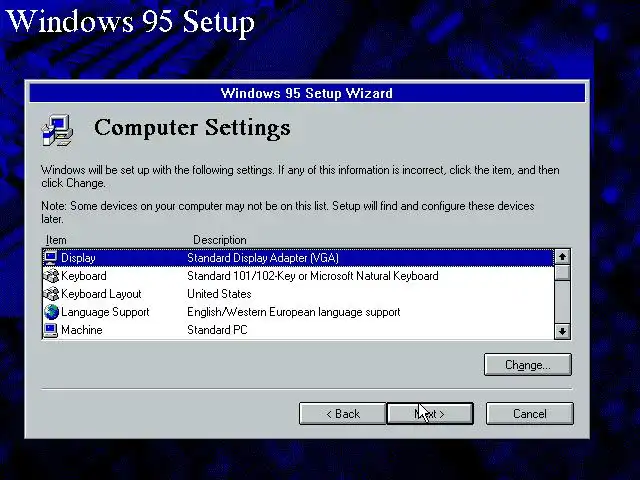The width and height of the screenshot is (640, 480).
Task: Select the Display item in the list
Action: (x=298, y=258)
